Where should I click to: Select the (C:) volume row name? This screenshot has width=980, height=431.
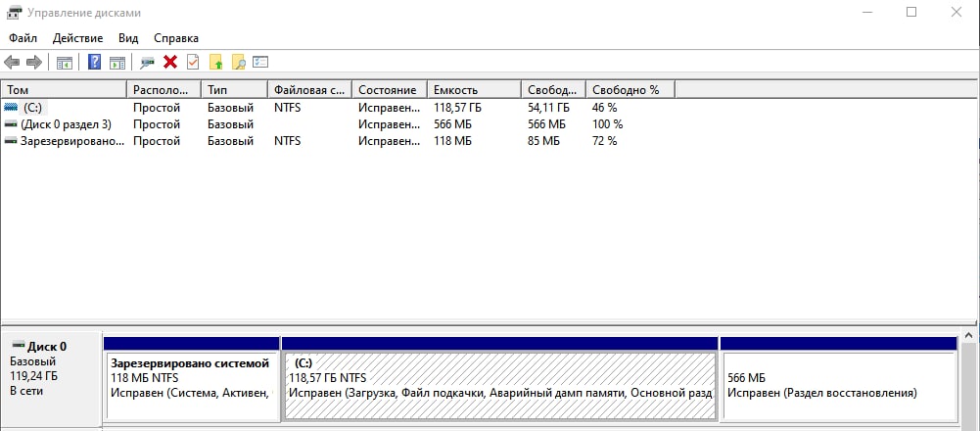[32, 108]
